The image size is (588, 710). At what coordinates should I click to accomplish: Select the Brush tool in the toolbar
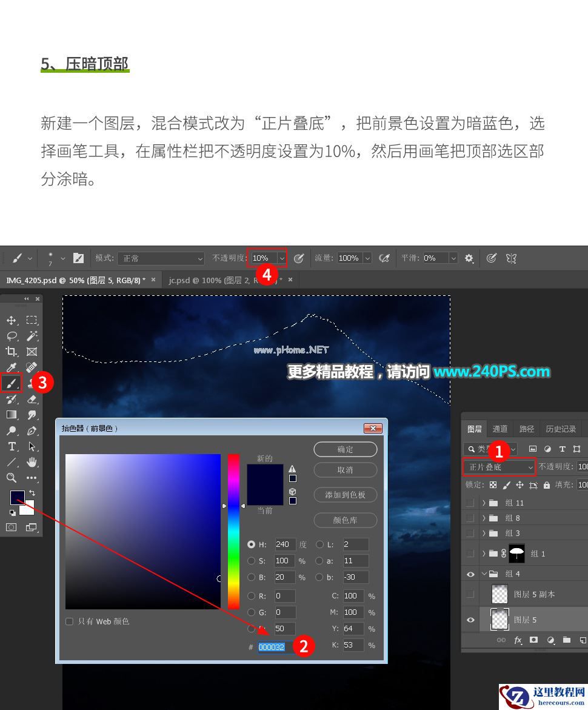tap(12, 382)
